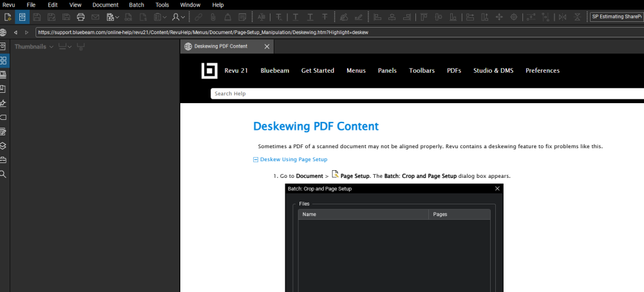The image size is (644, 292).
Task: Open the Layers panel in left sidebar
Action: pos(3,146)
